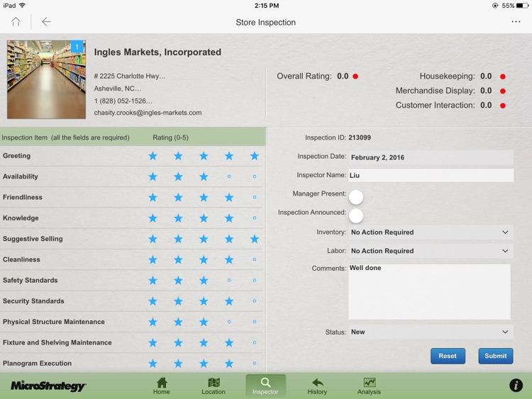
Task: Tap the Ingles Markets, Incorporated title
Action: pos(157,52)
